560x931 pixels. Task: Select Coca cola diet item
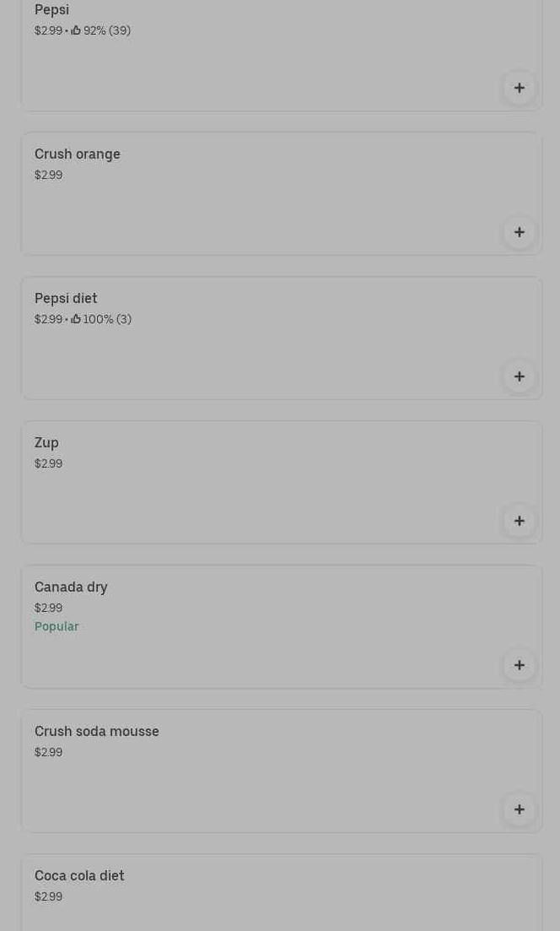(79, 875)
